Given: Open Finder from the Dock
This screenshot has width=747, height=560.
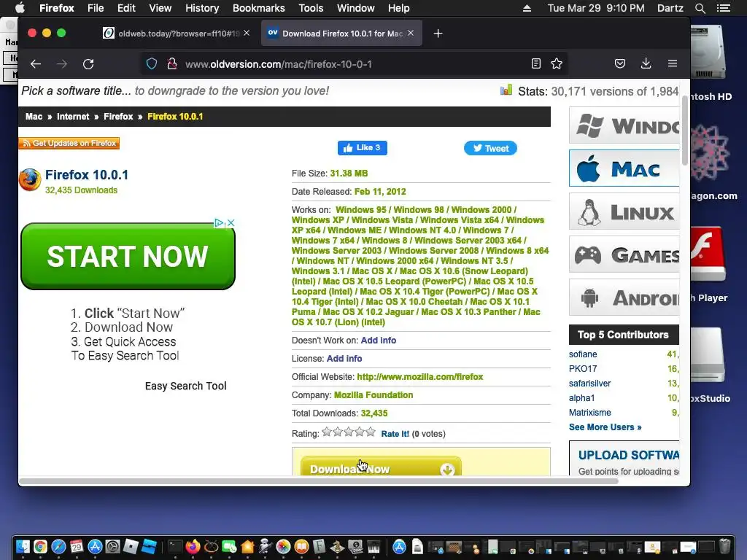Looking at the screenshot, I should [x=23, y=547].
